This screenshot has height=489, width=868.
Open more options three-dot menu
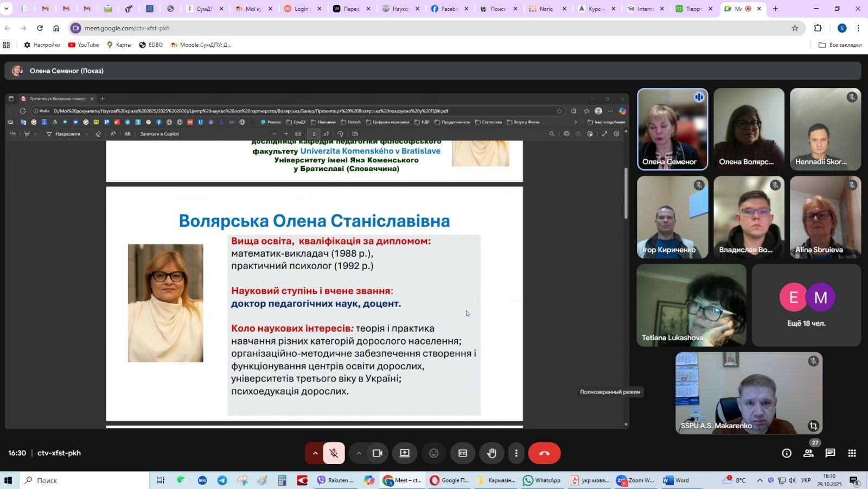coord(516,453)
